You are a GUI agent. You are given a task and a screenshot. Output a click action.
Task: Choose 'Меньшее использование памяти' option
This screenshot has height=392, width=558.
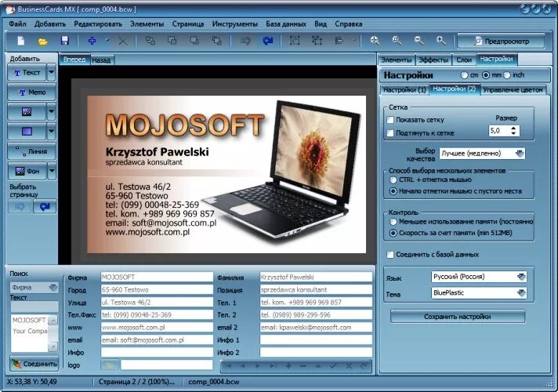click(393, 222)
